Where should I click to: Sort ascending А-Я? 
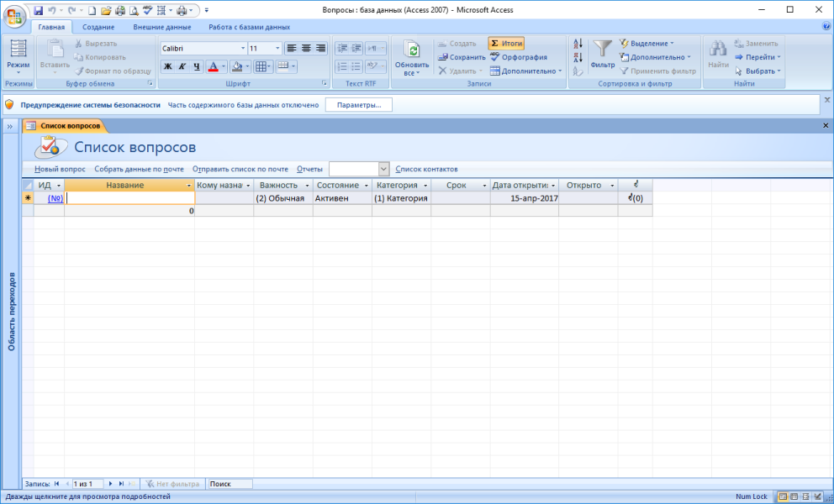coord(578,43)
